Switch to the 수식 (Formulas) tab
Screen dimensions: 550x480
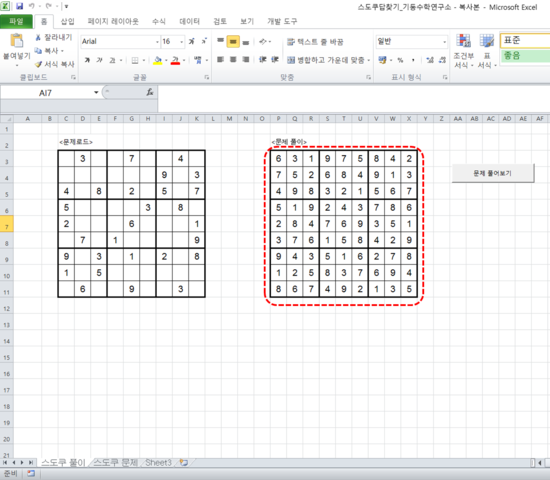coord(159,21)
